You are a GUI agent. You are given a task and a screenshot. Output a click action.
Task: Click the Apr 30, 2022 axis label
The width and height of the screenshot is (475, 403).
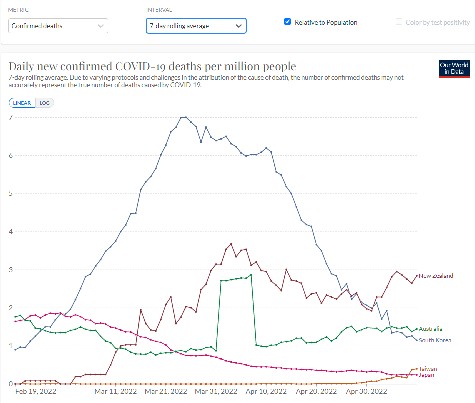point(366,391)
